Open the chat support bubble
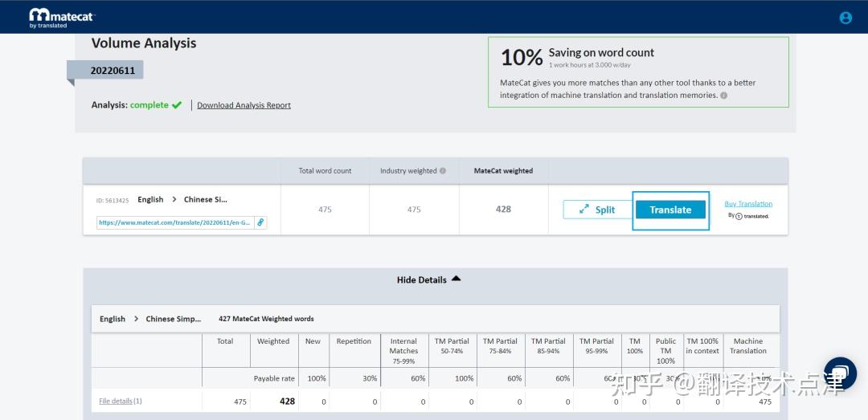 [840, 373]
